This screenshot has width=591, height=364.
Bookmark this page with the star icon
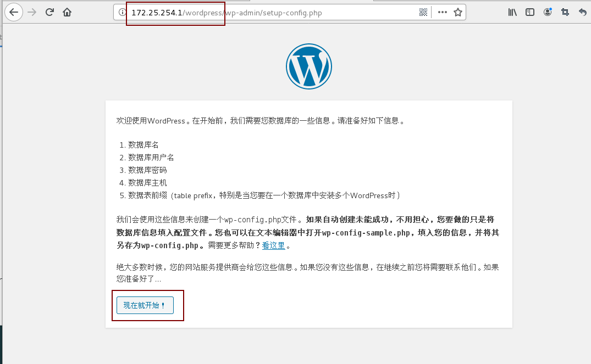pyautogui.click(x=458, y=13)
